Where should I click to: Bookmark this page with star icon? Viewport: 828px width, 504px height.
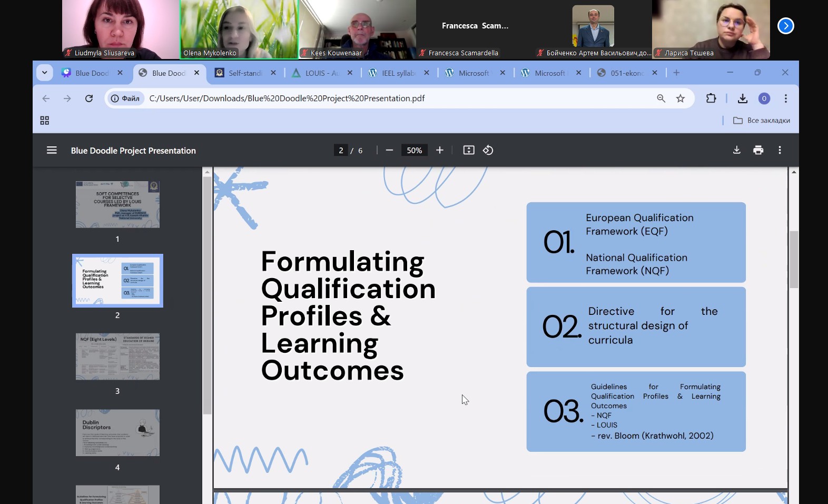coord(681,98)
